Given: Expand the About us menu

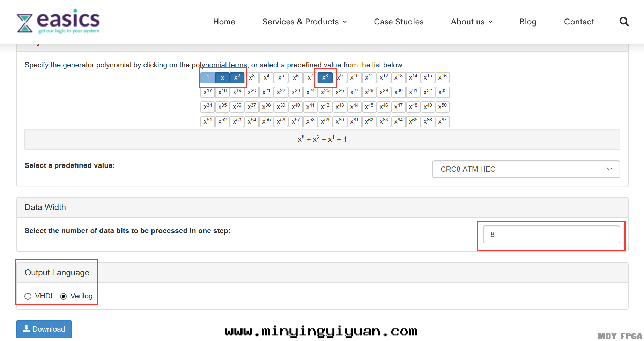Looking at the screenshot, I should pyautogui.click(x=472, y=22).
